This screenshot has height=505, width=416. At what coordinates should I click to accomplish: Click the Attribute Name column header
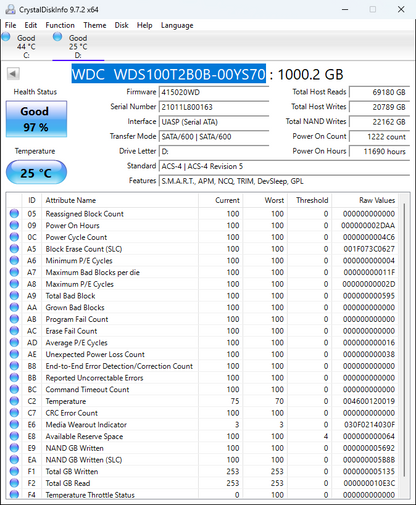pyautogui.click(x=120, y=200)
